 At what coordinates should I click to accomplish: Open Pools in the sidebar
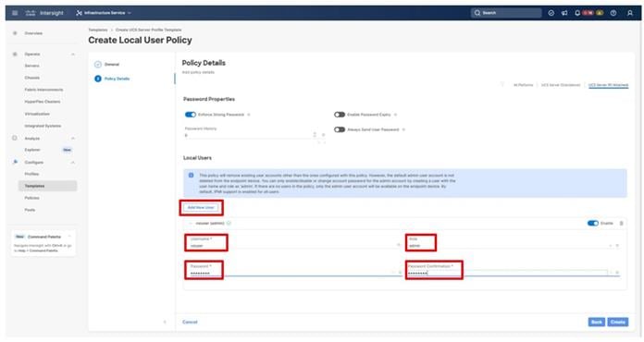click(30, 210)
